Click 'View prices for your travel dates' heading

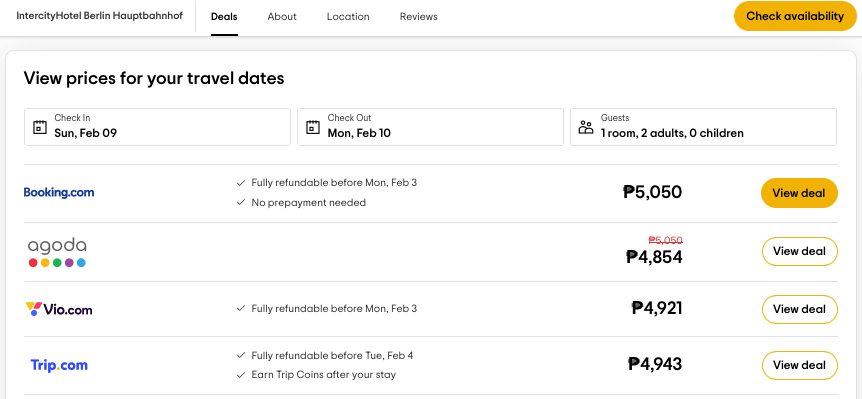pyautogui.click(x=154, y=79)
